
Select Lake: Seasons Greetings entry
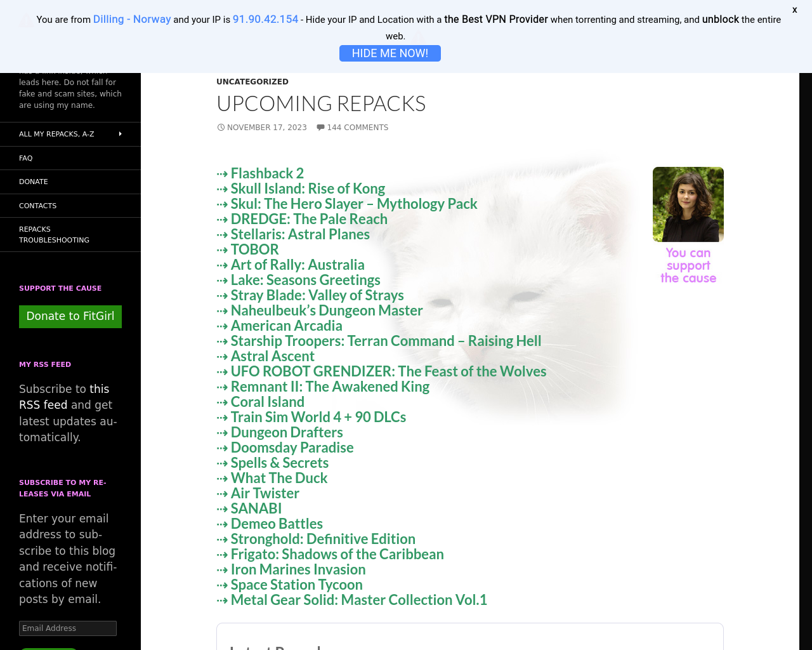pos(306,280)
